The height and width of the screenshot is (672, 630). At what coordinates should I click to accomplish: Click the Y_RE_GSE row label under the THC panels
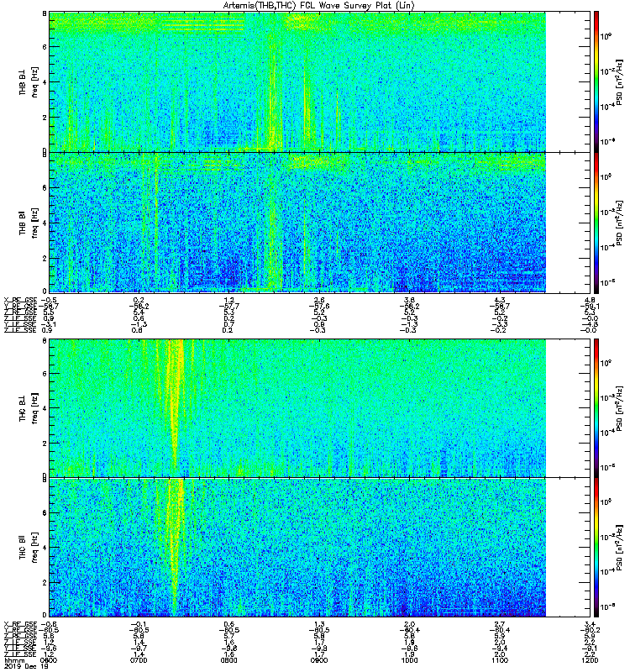(20, 630)
